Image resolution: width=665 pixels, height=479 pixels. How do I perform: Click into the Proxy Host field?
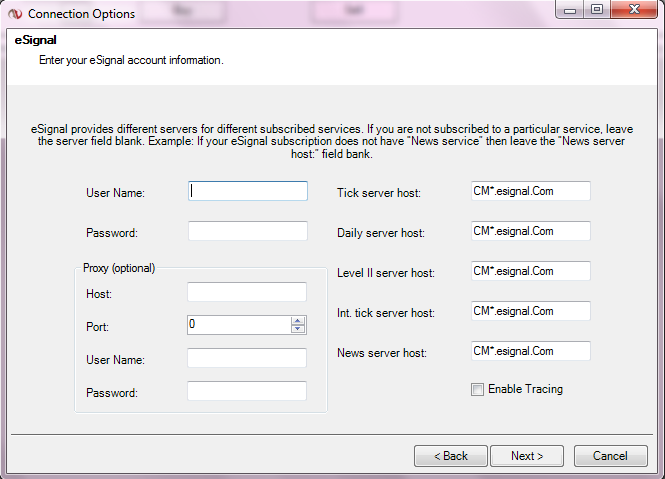247,292
